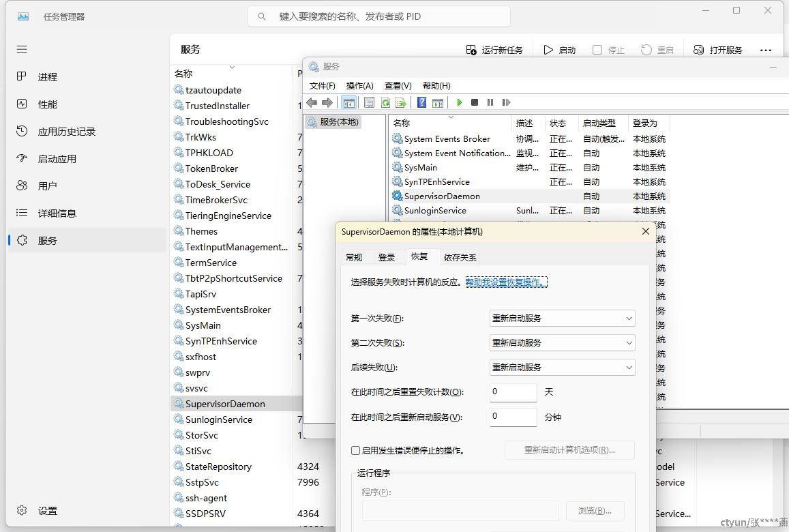Select SynTPEnhService row in the Services window
The height and width of the screenshot is (532, 789).
click(530, 181)
